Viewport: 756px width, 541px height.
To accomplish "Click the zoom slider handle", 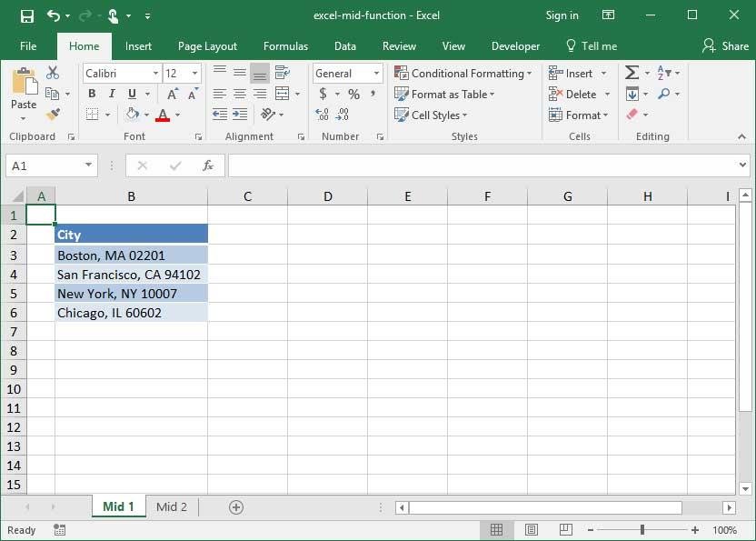I will 642,530.
